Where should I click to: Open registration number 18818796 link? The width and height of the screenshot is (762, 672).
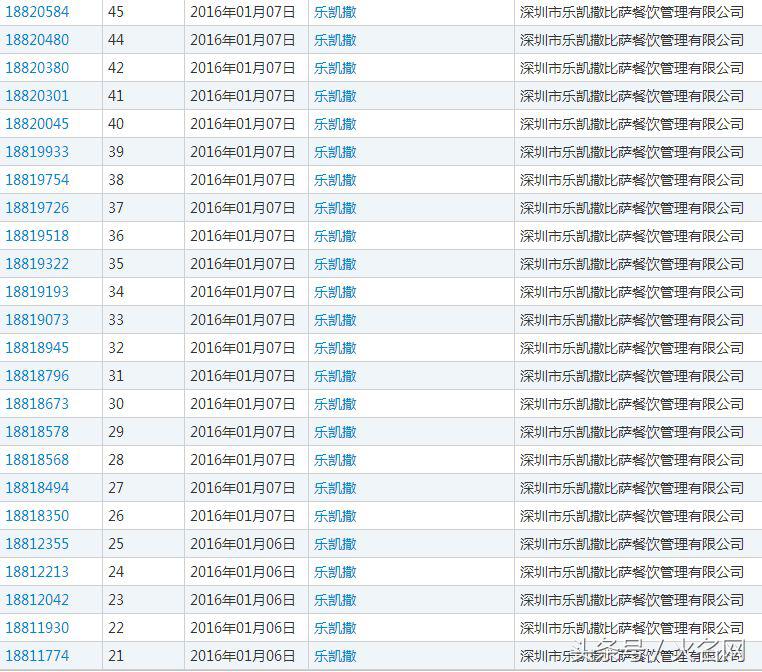pos(37,376)
